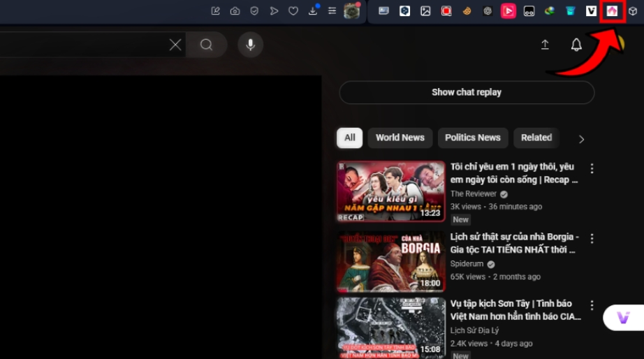Viewport: 644px width, 359px height.
Task: Click the YouTube search magnifier button
Action: coord(206,45)
